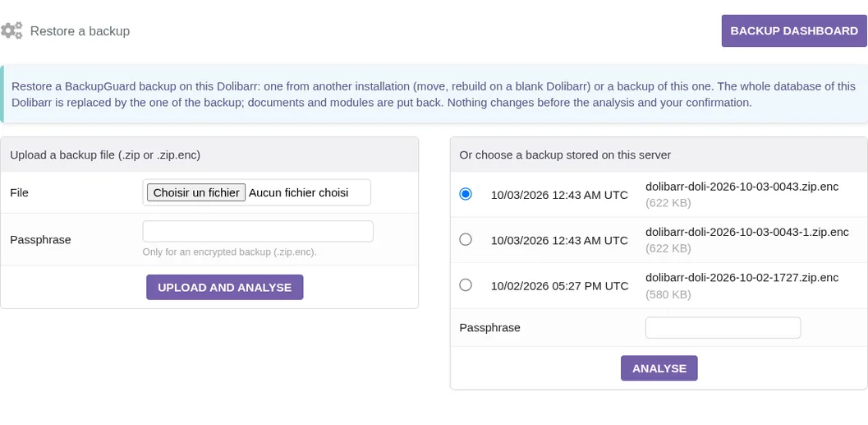Screen dimensions: 868x425
Task: Select the dolibarr-doli-2026-10-03-0043-1.zip.enc radio button
Action: [466, 239]
